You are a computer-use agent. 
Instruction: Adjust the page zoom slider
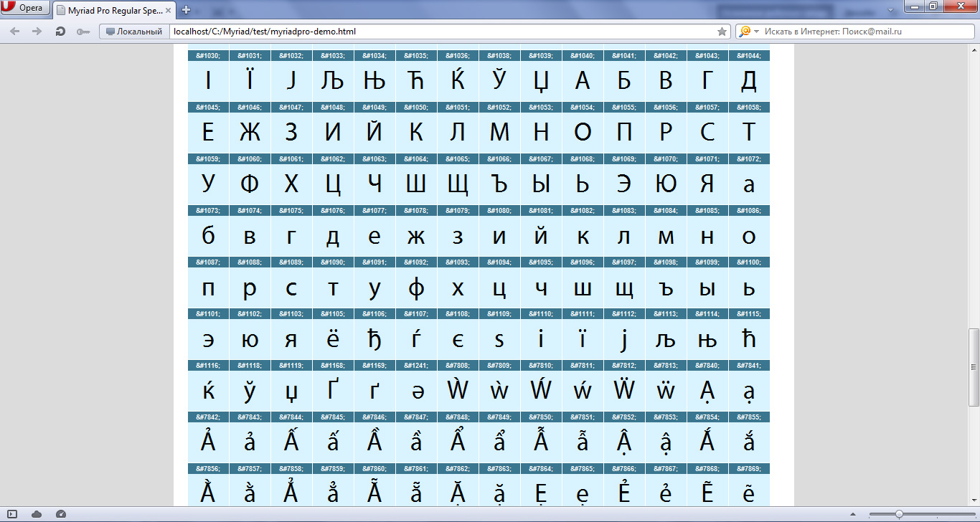[899, 514]
